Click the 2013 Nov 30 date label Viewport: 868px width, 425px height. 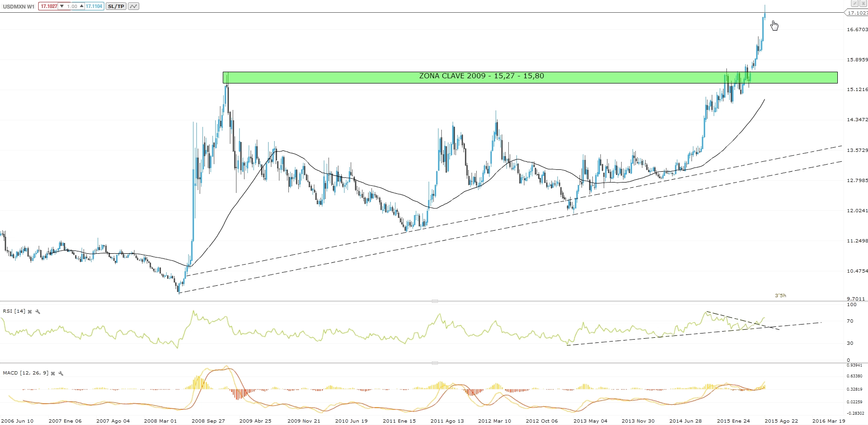click(x=638, y=421)
